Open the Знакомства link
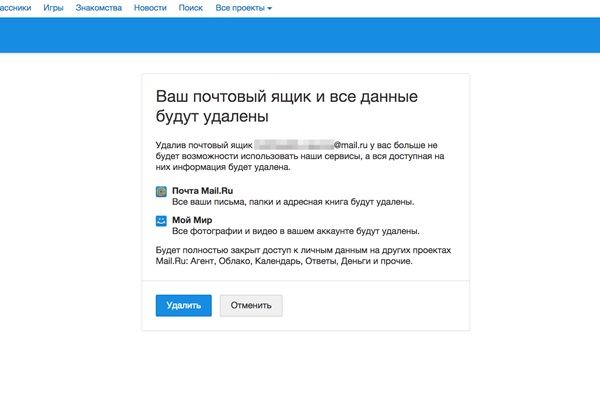This screenshot has height=402, width=600. click(99, 8)
